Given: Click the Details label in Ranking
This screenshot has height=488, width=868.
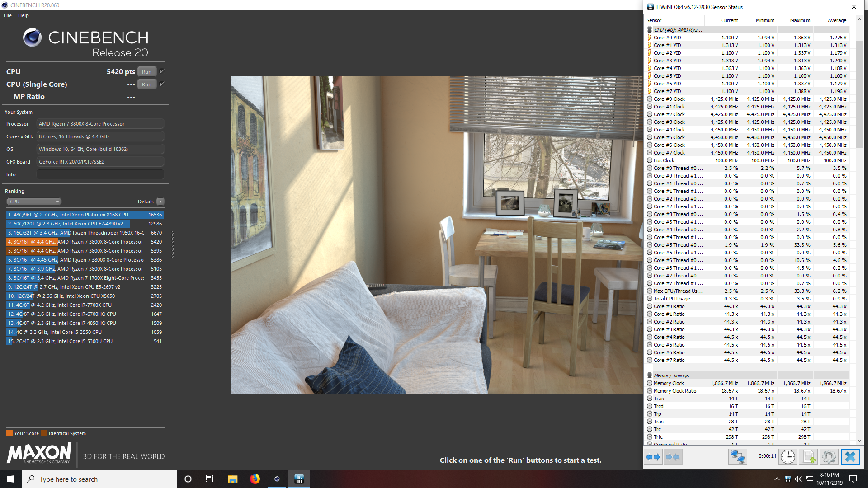Looking at the screenshot, I should tap(146, 202).
